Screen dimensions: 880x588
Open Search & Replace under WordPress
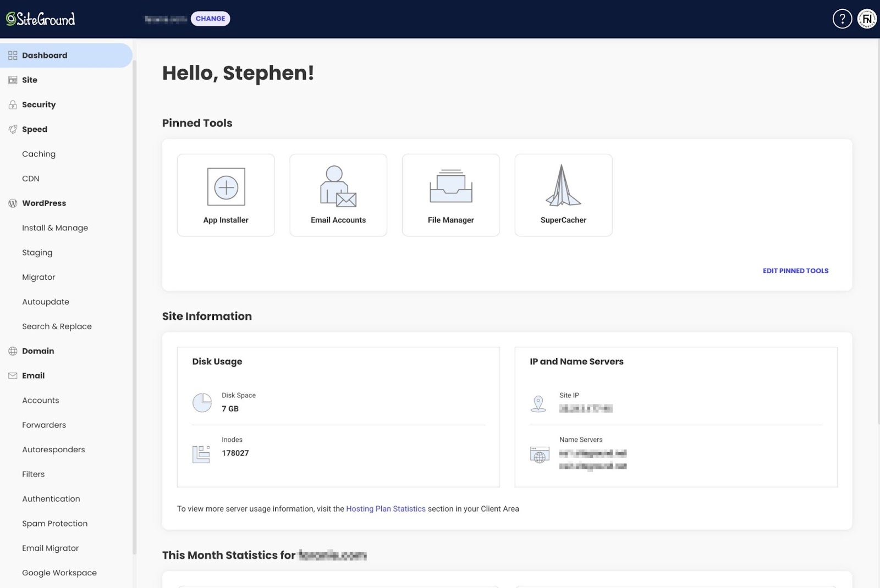tap(57, 326)
